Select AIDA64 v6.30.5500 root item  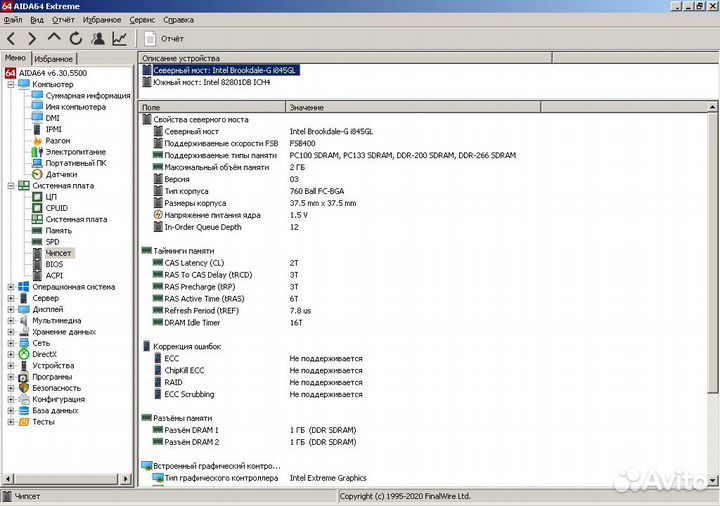pos(52,73)
